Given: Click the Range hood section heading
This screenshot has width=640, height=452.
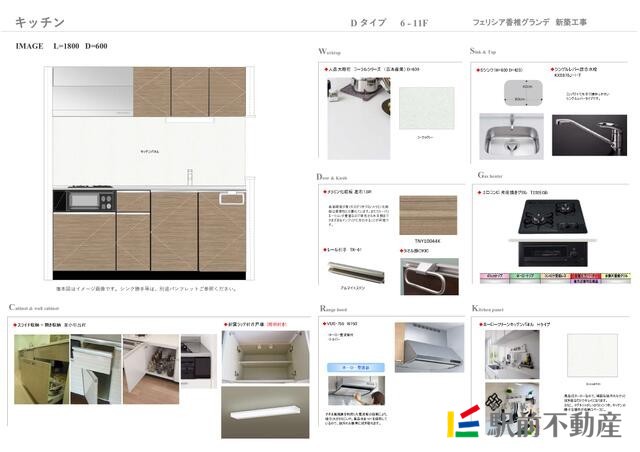Looking at the screenshot, I should click(333, 309).
